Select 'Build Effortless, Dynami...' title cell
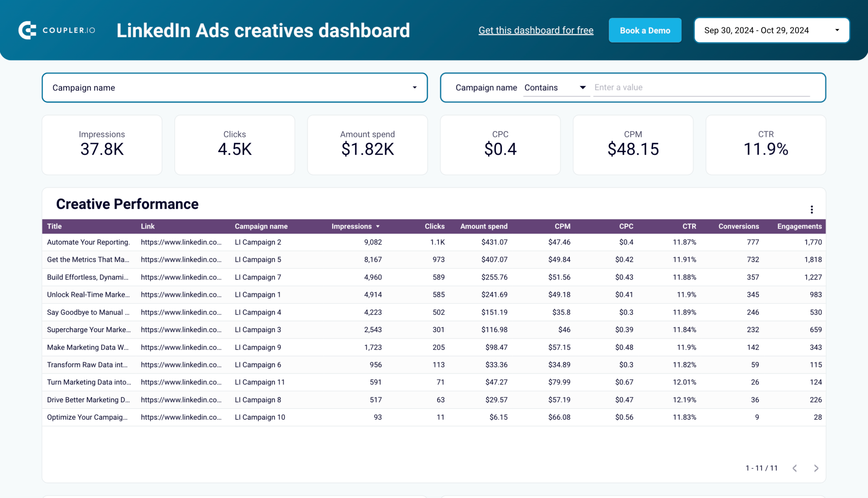The height and width of the screenshot is (498, 868). [87, 277]
